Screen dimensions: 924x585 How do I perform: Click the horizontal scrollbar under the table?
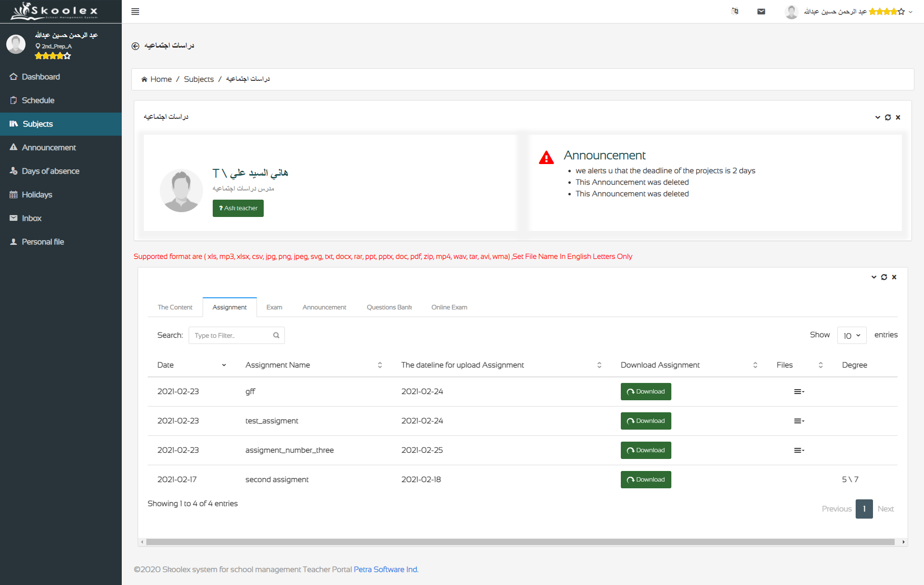coord(520,542)
